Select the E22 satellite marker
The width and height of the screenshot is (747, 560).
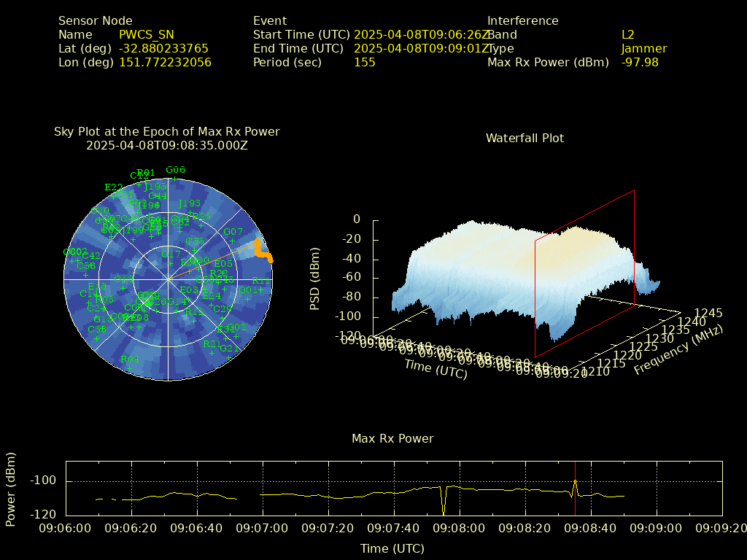pos(113,188)
